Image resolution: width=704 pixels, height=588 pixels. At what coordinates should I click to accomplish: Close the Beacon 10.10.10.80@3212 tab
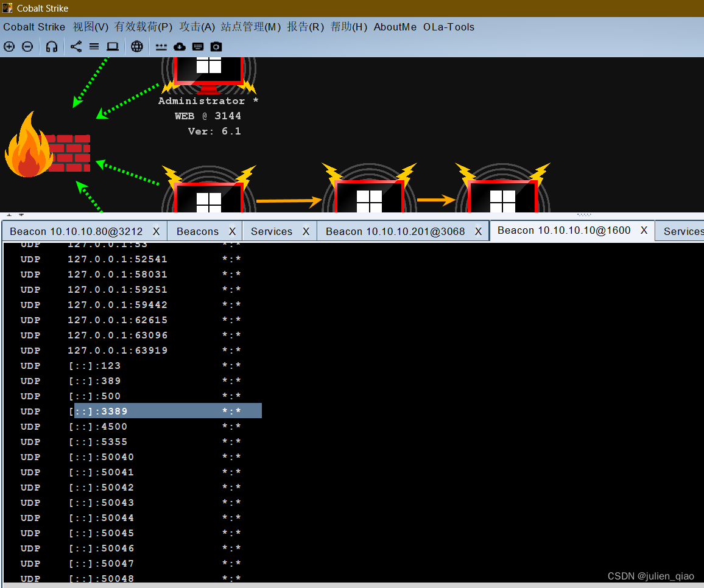pos(157,231)
